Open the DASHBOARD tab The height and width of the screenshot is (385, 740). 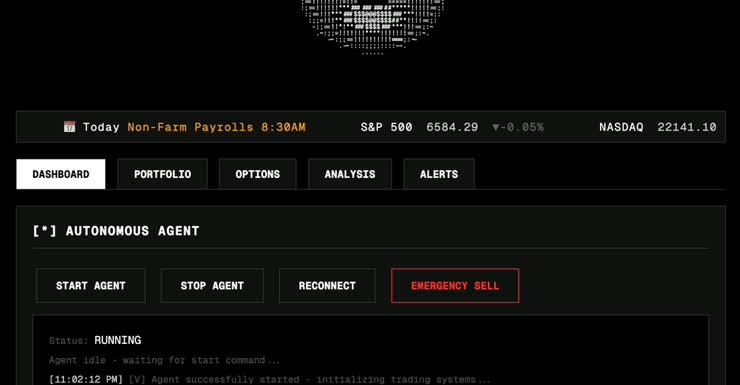pyautogui.click(x=61, y=174)
